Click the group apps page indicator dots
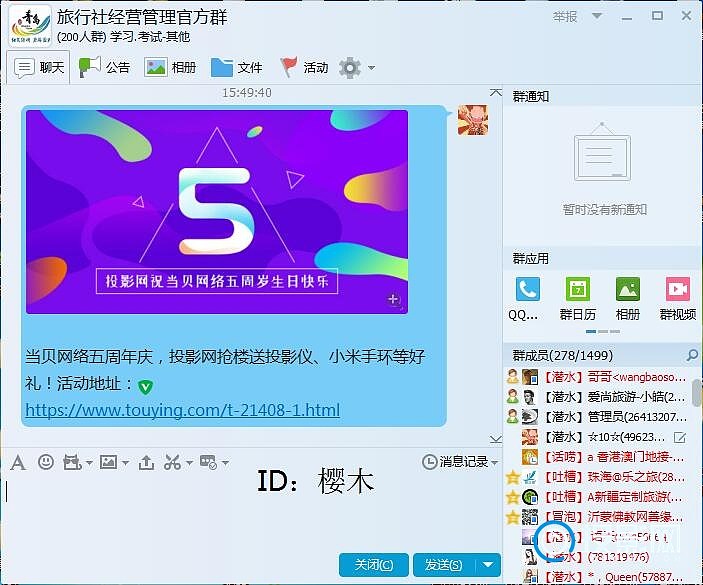The height and width of the screenshot is (585, 703). (x=603, y=332)
